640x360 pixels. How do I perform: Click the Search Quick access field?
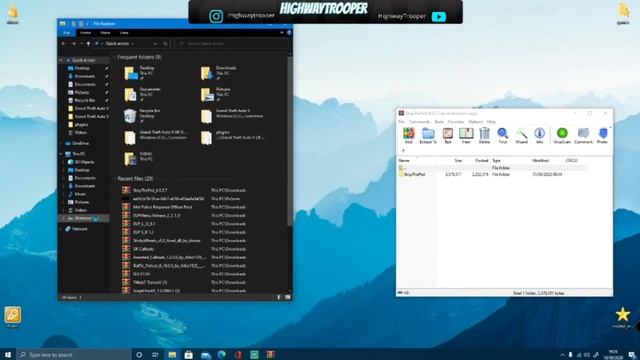click(x=232, y=44)
